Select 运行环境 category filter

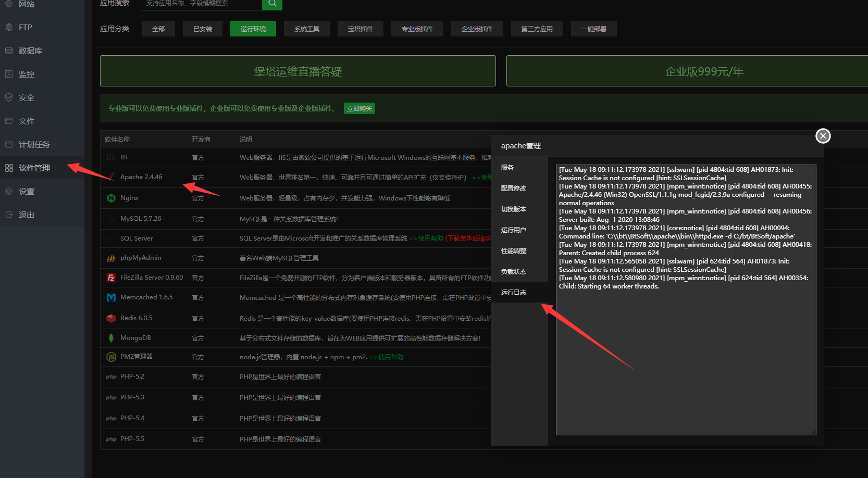[253, 29]
